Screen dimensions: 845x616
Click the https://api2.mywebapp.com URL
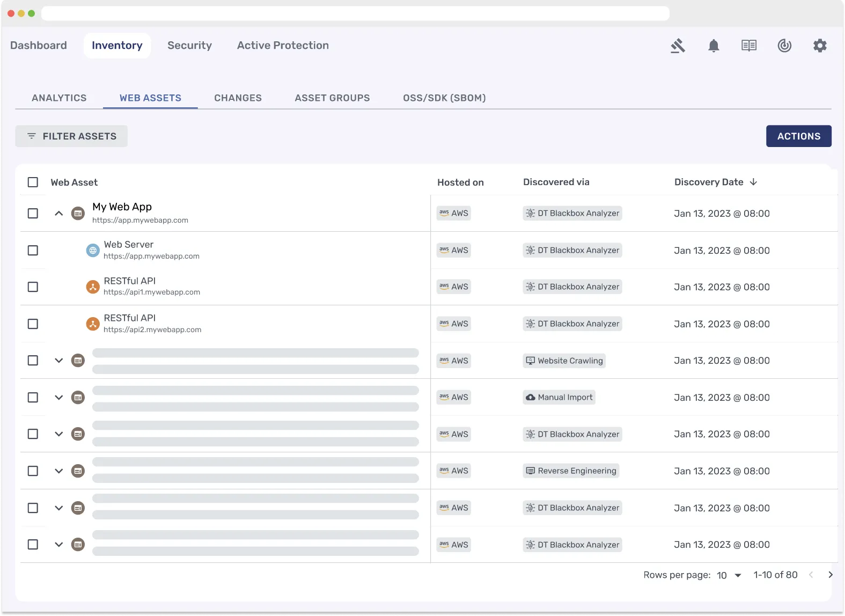click(152, 329)
